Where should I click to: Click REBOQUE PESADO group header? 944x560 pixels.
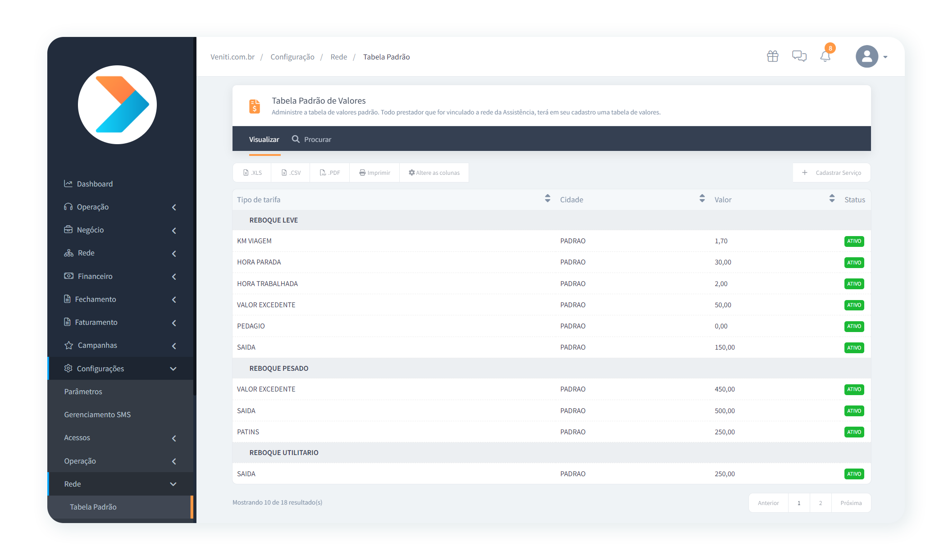[552, 368]
